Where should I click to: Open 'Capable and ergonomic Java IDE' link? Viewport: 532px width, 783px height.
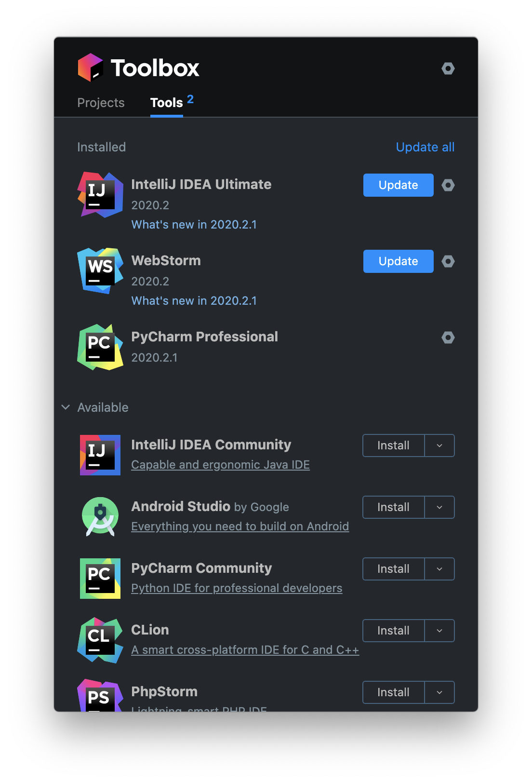221,465
